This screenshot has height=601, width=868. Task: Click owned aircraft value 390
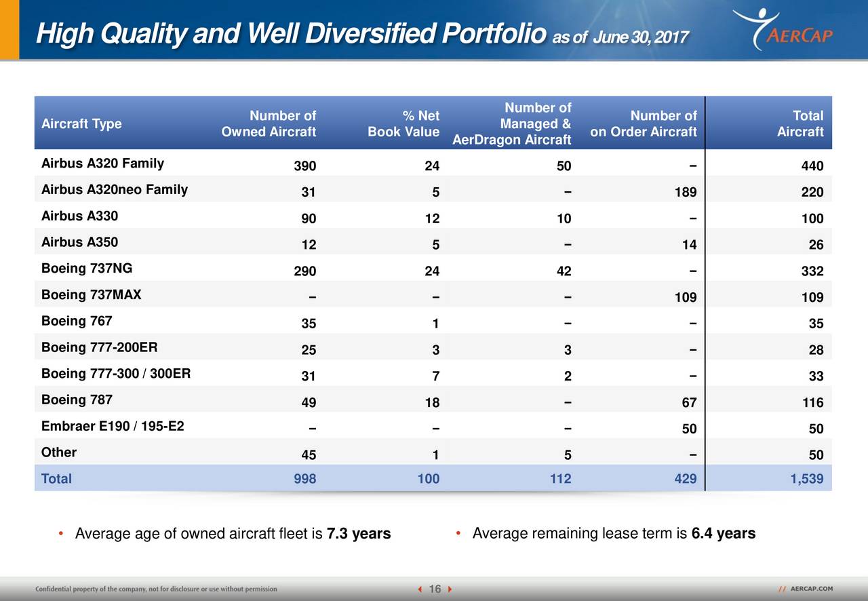pos(304,166)
